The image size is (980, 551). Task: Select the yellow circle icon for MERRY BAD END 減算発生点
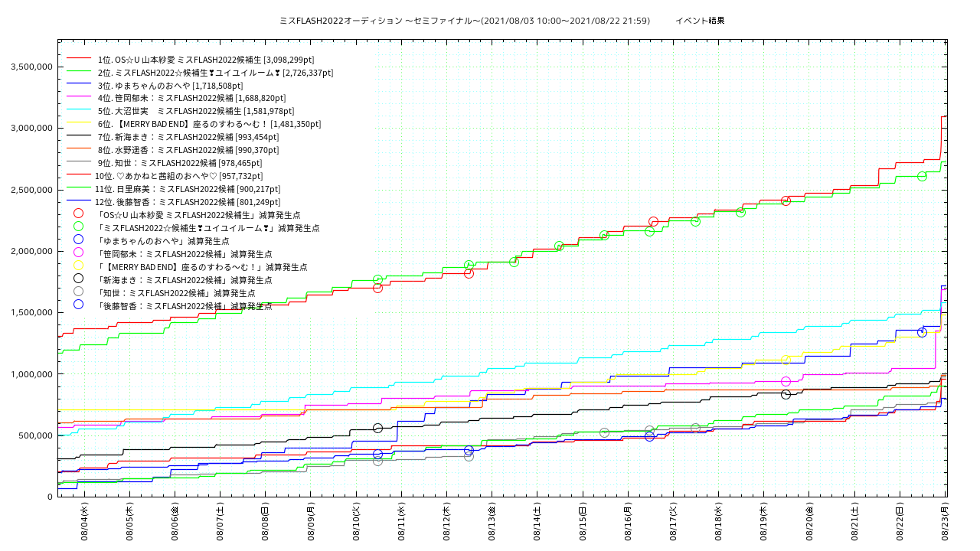click(x=78, y=266)
